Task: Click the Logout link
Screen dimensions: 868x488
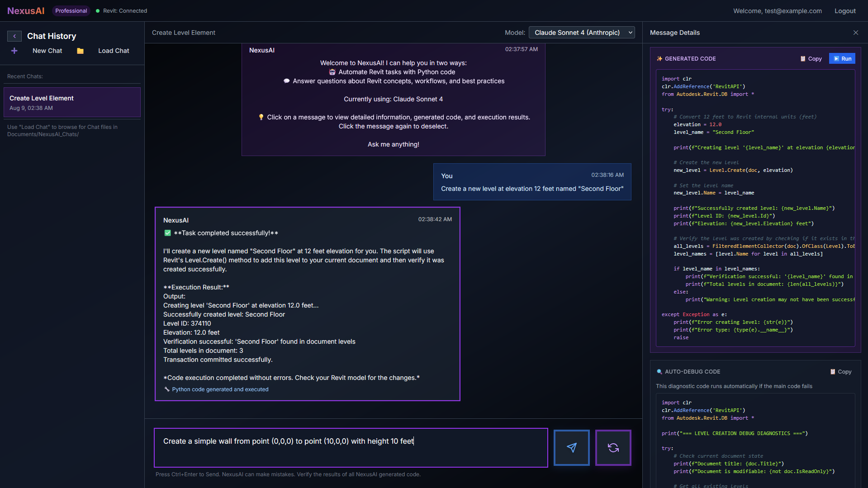Action: (844, 11)
